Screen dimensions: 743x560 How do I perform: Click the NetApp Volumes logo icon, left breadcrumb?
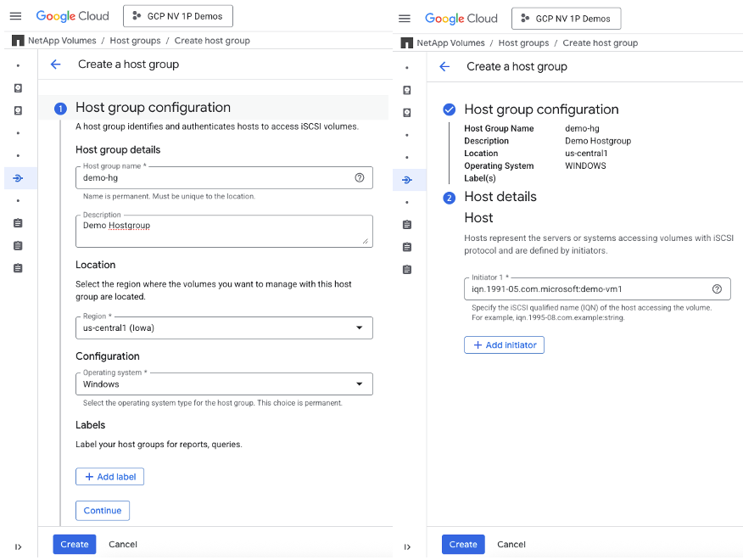pos(18,41)
